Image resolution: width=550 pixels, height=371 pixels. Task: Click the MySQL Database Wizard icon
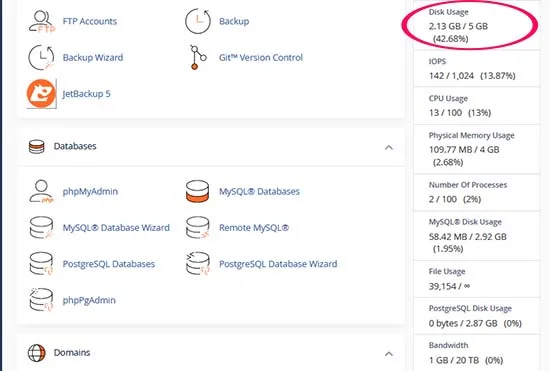click(x=41, y=228)
